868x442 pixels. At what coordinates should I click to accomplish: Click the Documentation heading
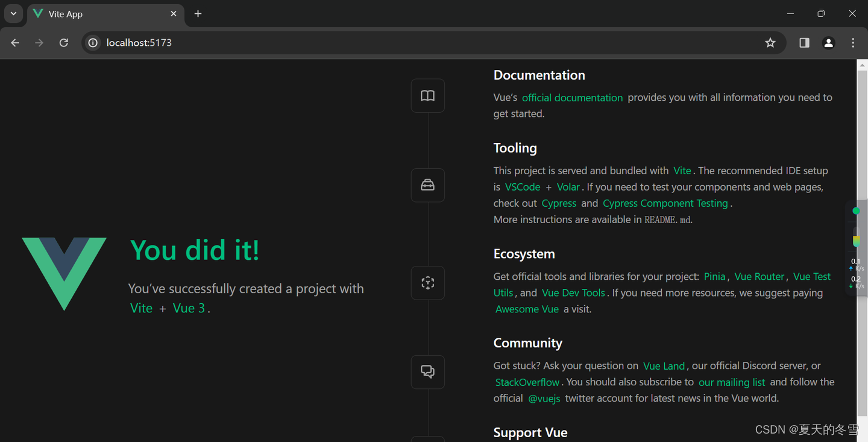coord(539,75)
